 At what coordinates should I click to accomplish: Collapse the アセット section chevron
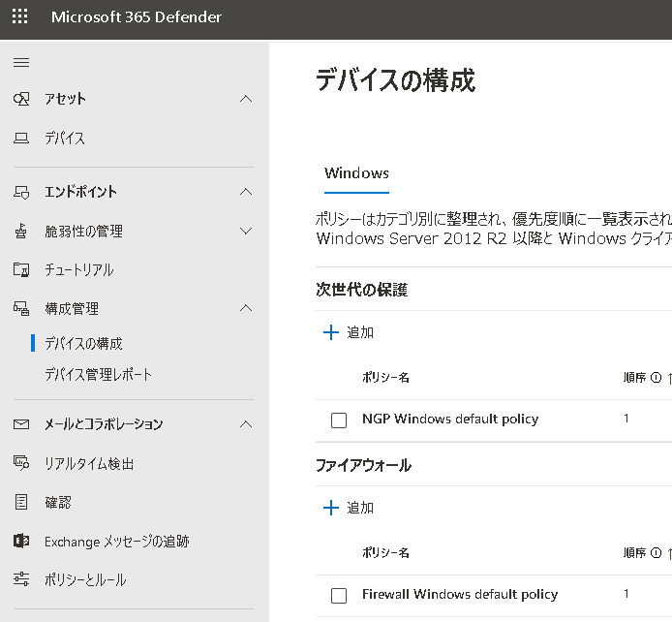pos(246,99)
